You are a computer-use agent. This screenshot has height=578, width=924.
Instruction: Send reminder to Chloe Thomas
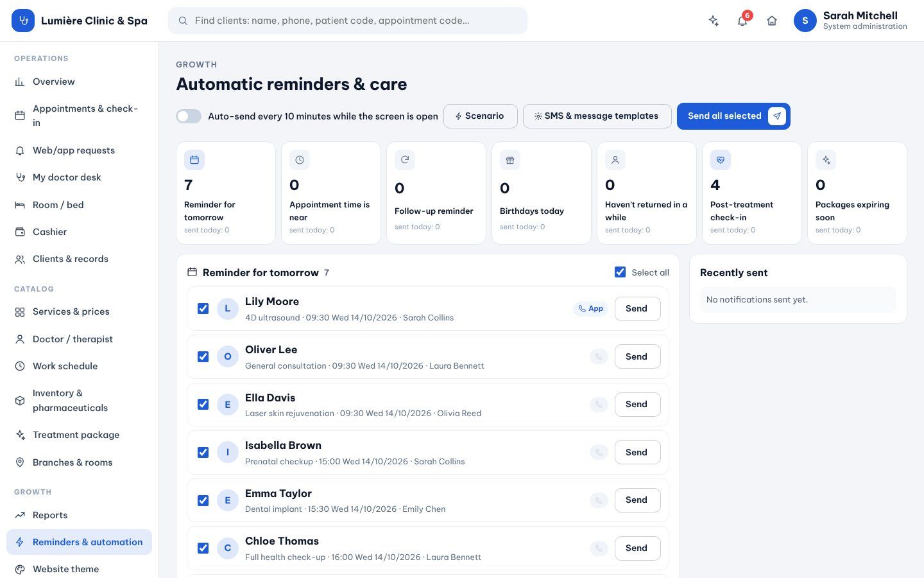pos(637,548)
